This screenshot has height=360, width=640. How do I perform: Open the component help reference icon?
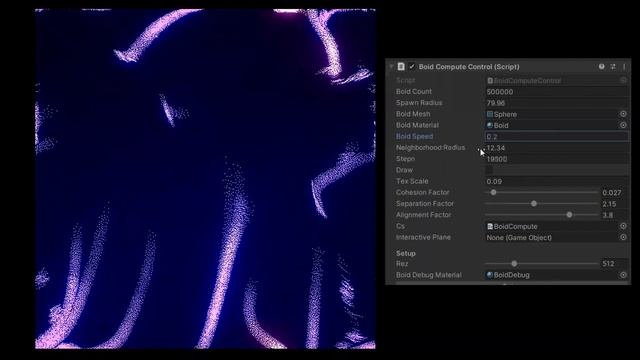pos(602,67)
